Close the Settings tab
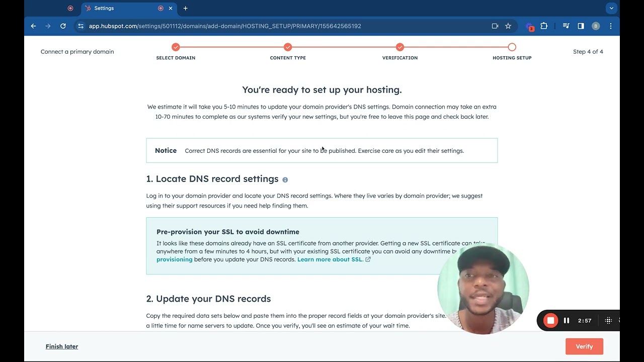The height and width of the screenshot is (362, 644). coord(171,8)
